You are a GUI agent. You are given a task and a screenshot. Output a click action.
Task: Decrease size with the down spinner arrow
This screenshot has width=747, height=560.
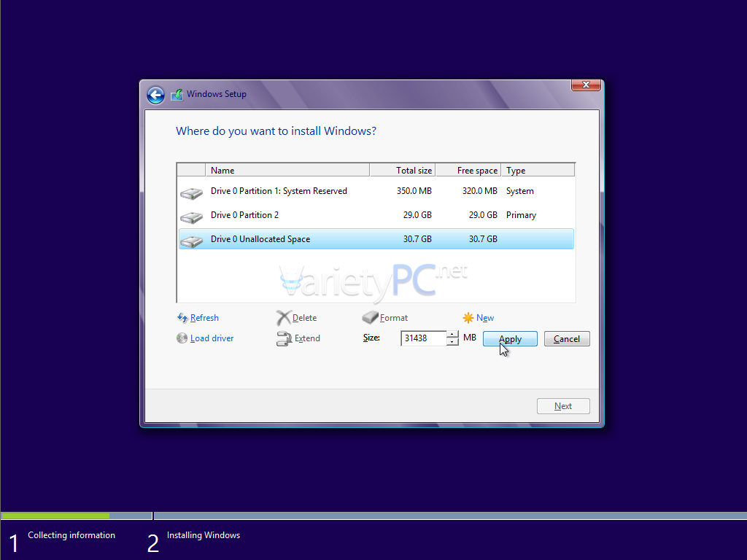[452, 342]
